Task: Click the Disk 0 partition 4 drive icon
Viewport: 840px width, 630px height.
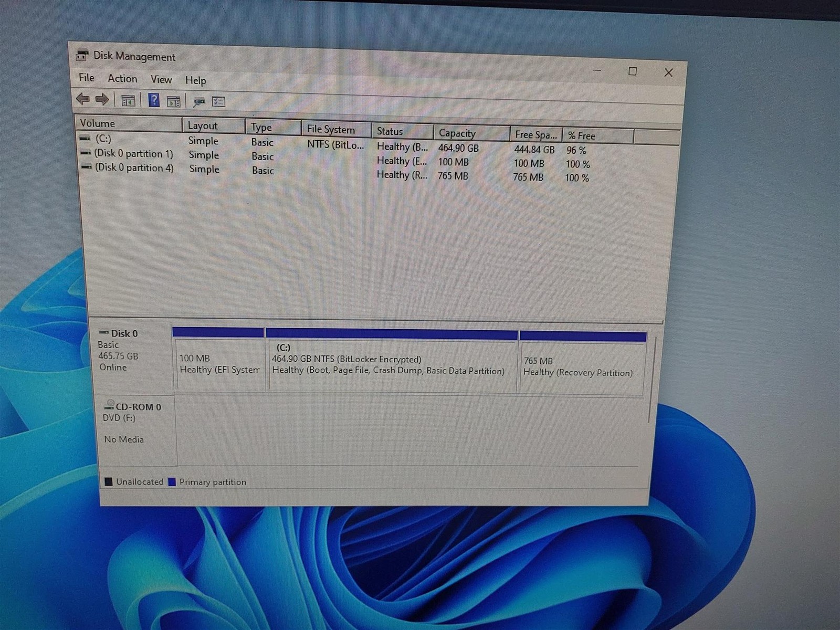Action: (x=86, y=166)
